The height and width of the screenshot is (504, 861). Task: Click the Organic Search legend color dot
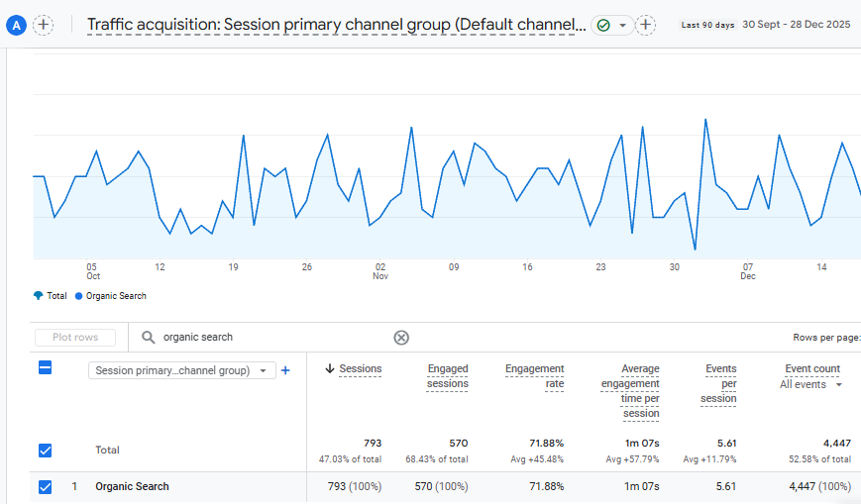78,296
